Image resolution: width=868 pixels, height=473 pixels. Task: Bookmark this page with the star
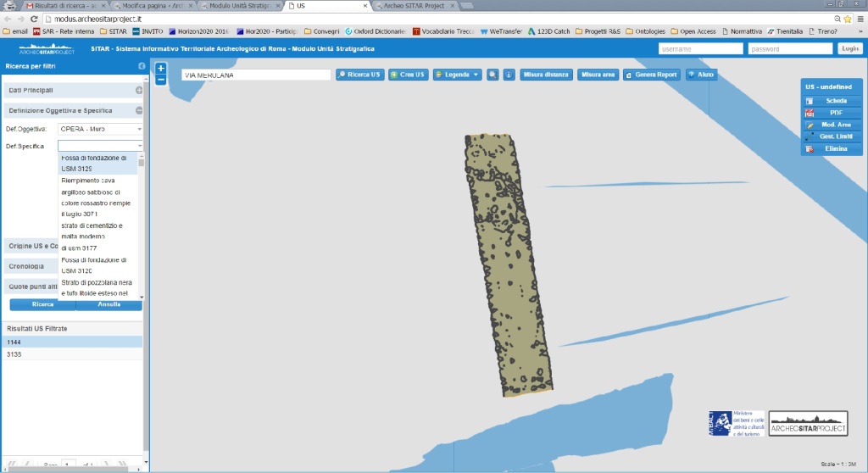pyautogui.click(x=847, y=19)
